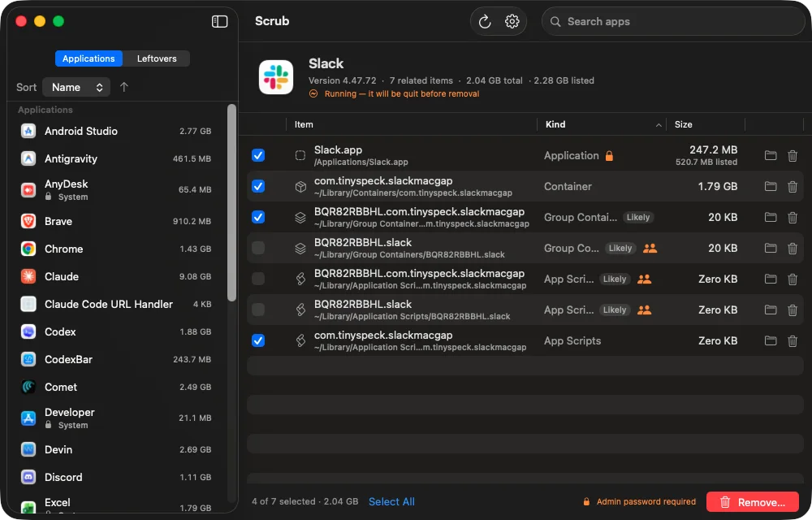Switch to the Leftovers tab
Image resolution: width=812 pixels, height=520 pixels.
(x=157, y=58)
